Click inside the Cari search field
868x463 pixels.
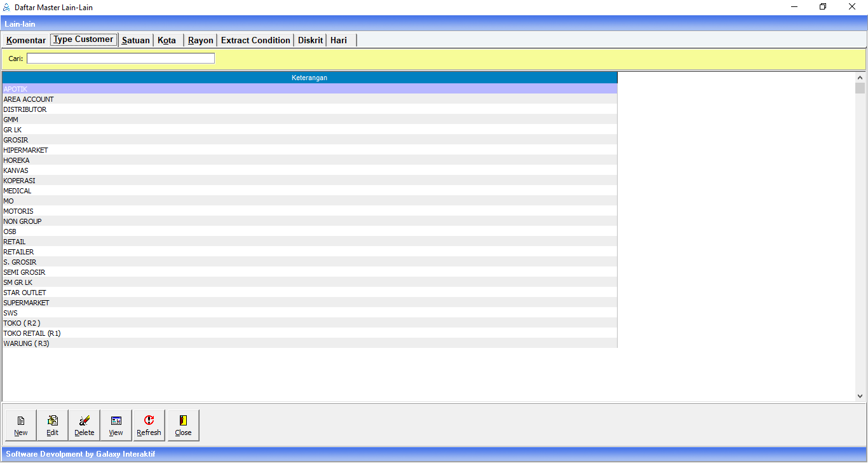tap(121, 59)
